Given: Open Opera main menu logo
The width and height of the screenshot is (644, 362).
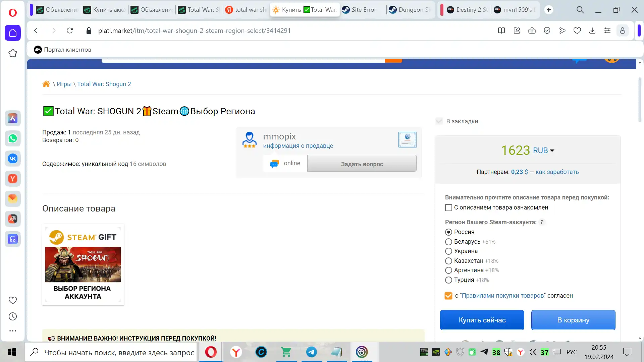Looking at the screenshot, I should (13, 13).
